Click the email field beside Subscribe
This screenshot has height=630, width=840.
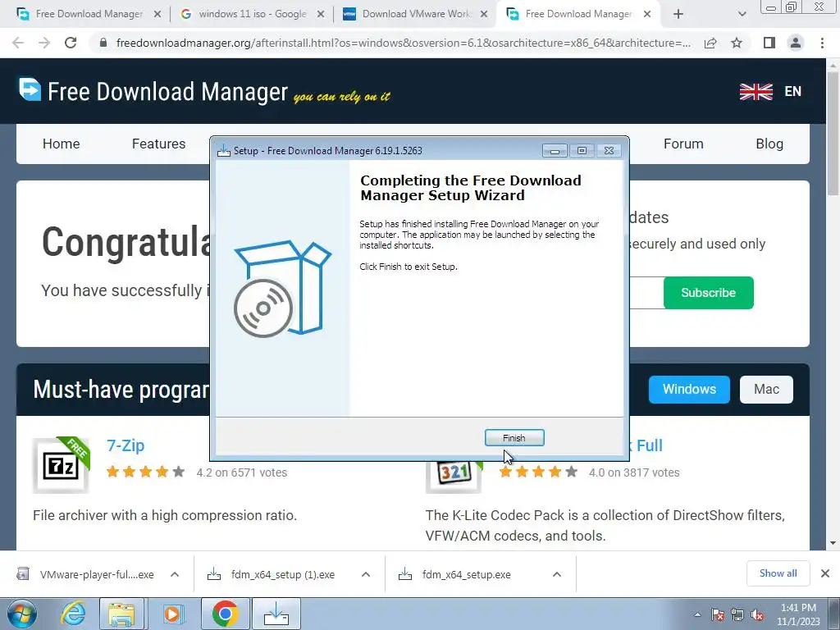646,293
